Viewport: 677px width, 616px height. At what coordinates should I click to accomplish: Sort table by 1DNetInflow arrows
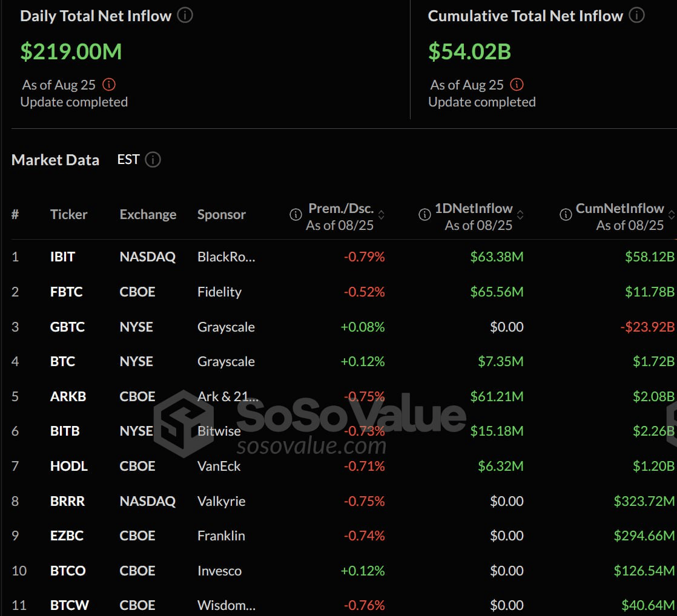click(x=520, y=214)
